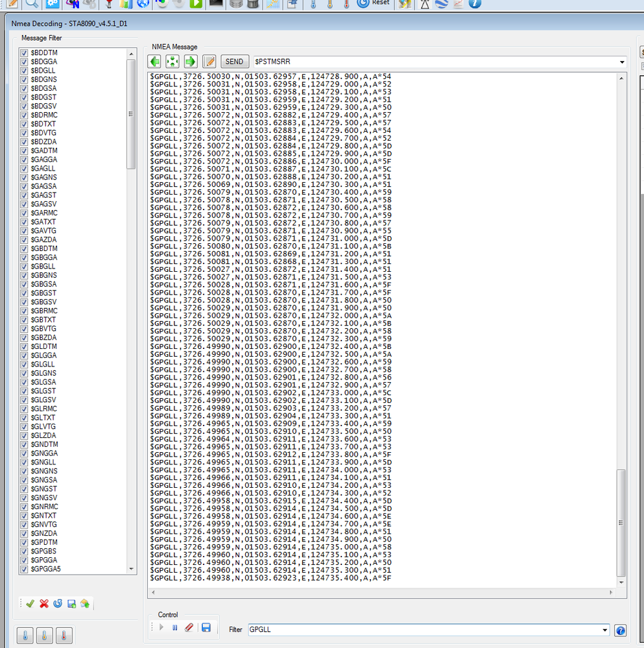
Task: Toggle the $GAZDA checkbox
Action: point(24,240)
